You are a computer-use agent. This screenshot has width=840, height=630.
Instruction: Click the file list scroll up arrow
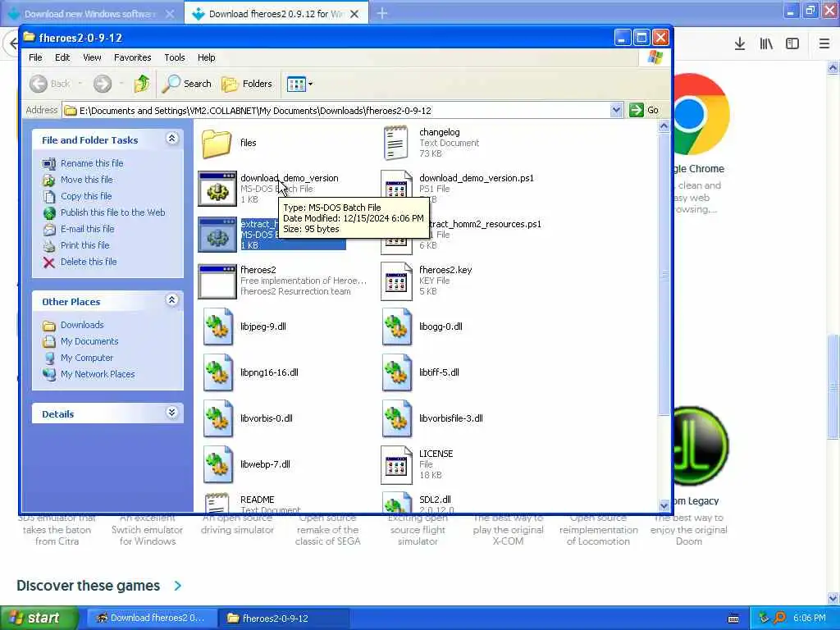(x=664, y=126)
